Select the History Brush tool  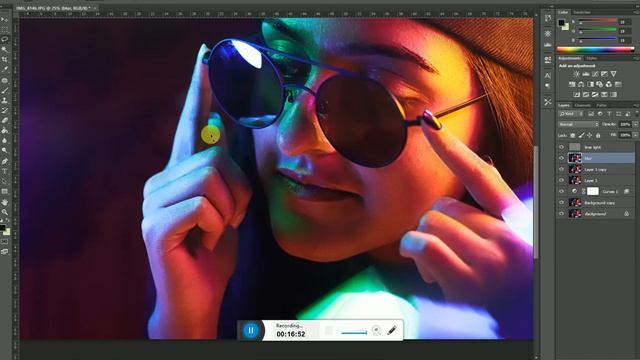(4, 110)
